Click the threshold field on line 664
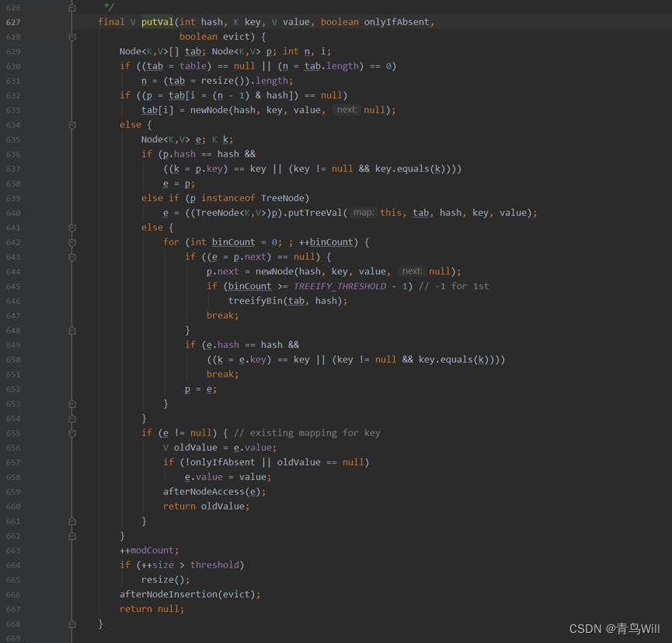The image size is (672, 643). (214, 565)
